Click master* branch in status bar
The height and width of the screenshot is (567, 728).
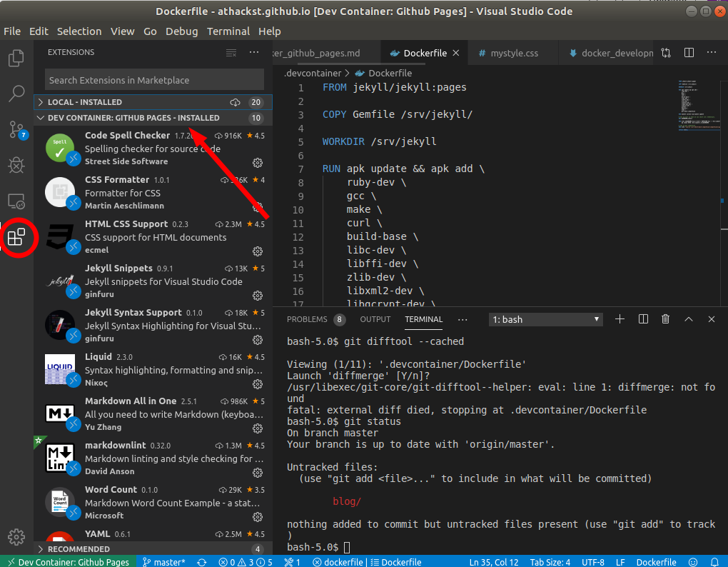click(163, 562)
